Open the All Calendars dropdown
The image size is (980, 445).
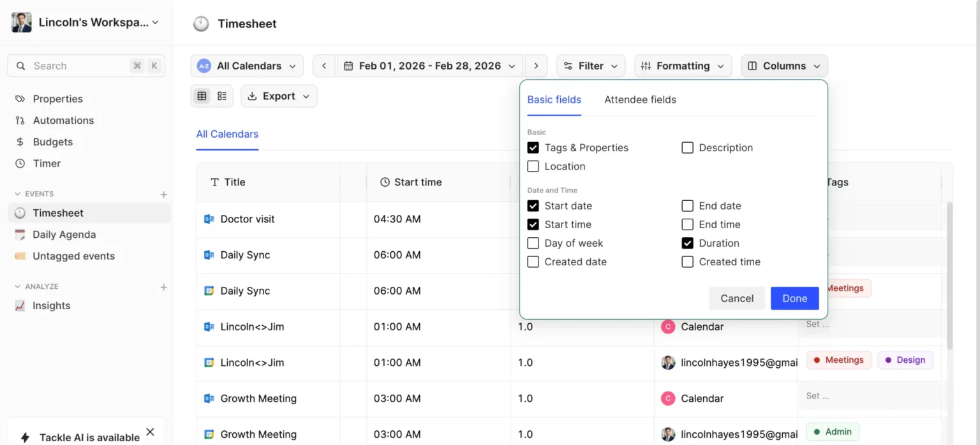(247, 66)
